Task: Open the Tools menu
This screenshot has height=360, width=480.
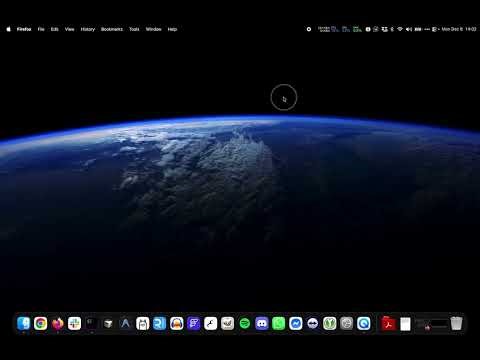Action: coord(134,29)
